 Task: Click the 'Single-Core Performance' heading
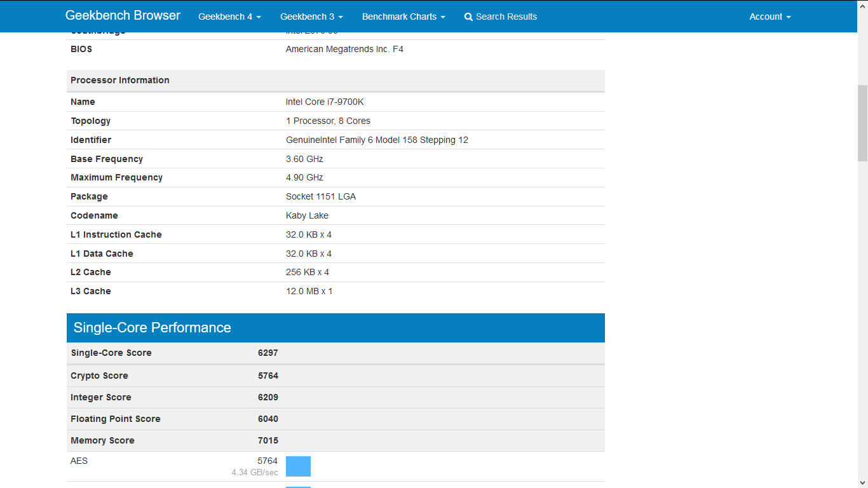[153, 328]
